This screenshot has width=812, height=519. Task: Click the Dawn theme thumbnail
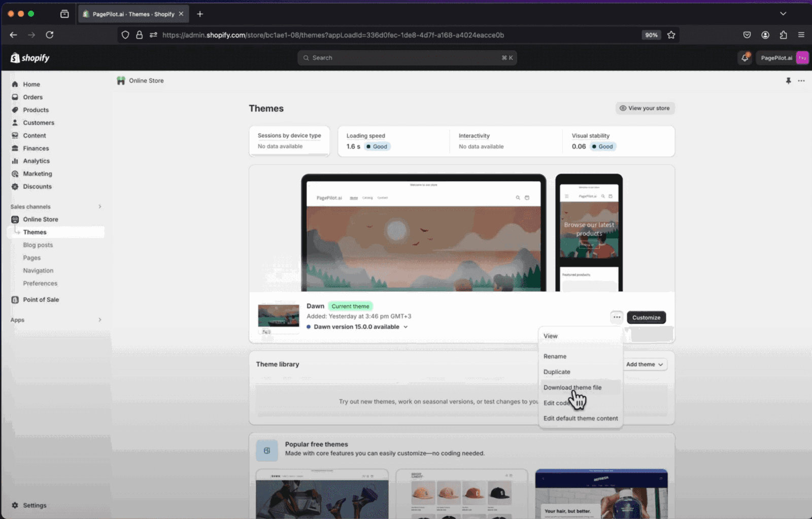[x=278, y=315]
